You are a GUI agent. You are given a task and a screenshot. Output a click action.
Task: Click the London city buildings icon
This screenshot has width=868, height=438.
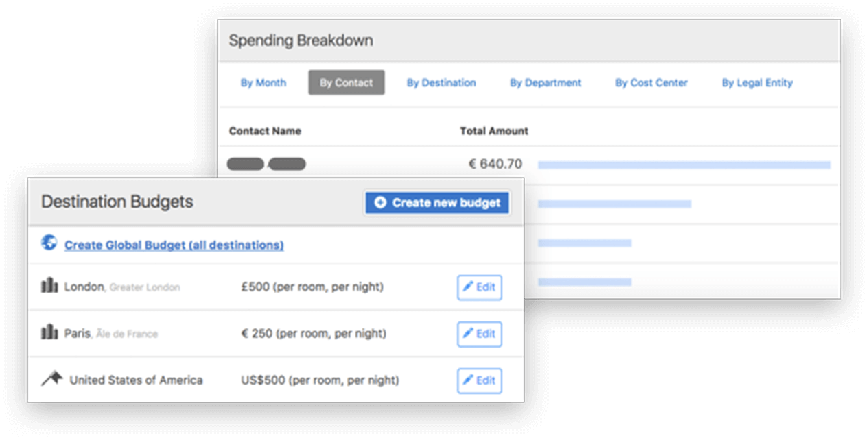point(49,287)
